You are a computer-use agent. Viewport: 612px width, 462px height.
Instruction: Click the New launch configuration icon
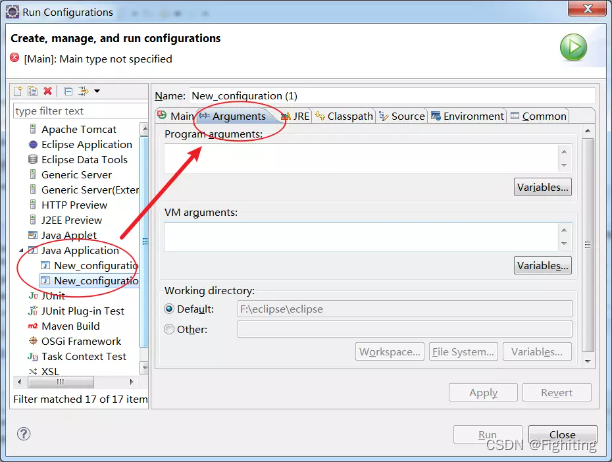18,91
